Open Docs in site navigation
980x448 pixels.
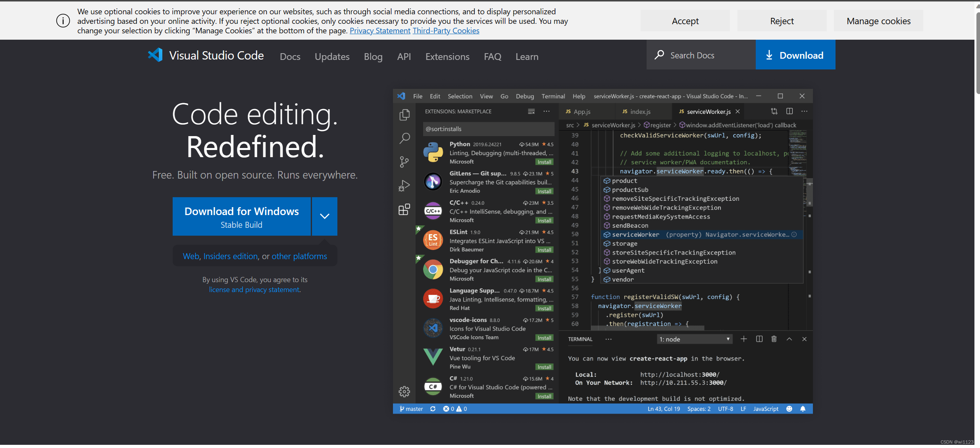click(x=290, y=57)
